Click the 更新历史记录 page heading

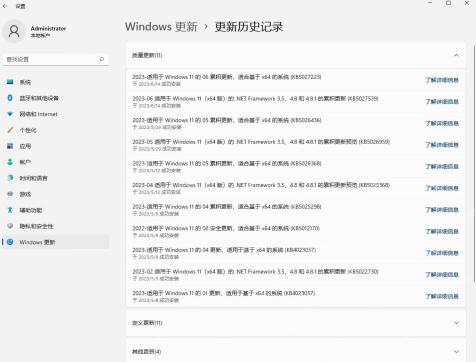pos(249,27)
